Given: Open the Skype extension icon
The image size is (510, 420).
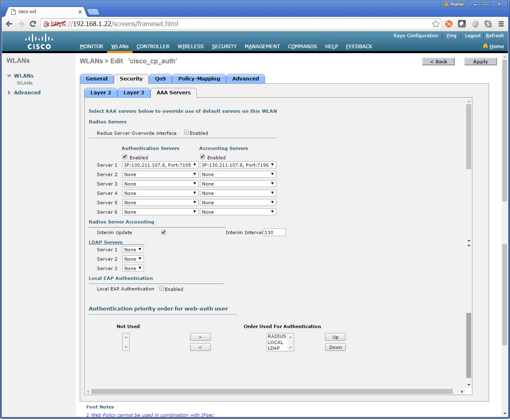Looking at the screenshot, I should tap(488, 24).
